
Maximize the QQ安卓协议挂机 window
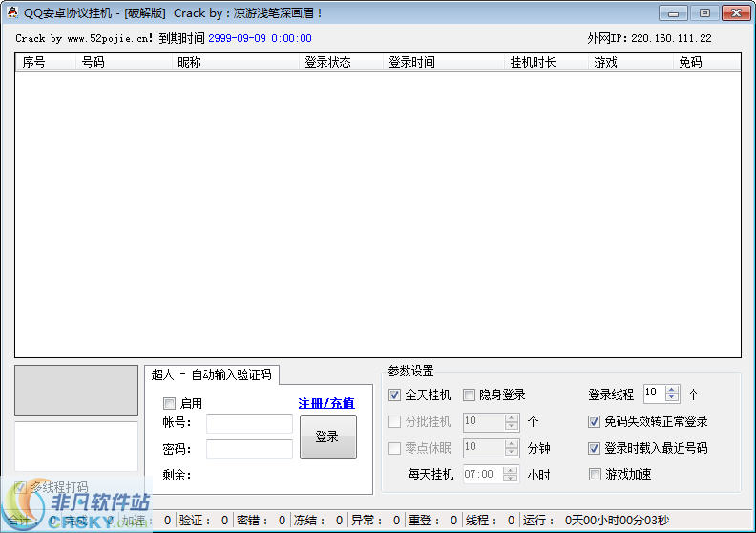[704, 13]
